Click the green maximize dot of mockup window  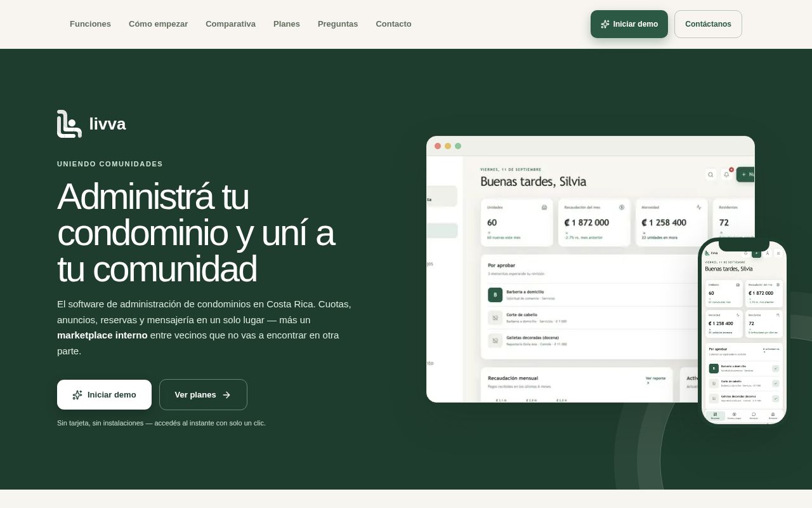coord(458,146)
